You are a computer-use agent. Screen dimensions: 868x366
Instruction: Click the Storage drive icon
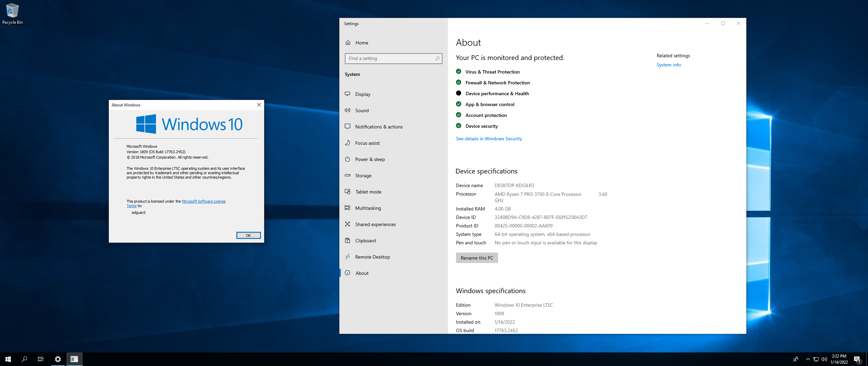coord(348,175)
